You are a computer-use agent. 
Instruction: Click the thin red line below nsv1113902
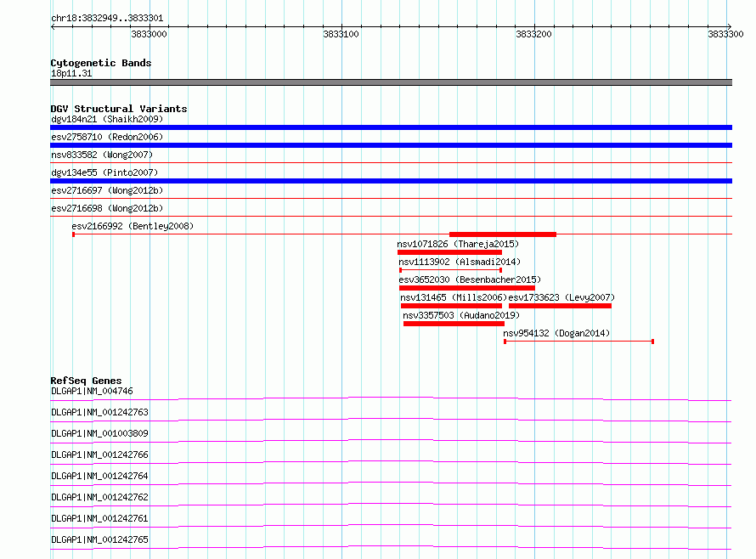pos(451,270)
